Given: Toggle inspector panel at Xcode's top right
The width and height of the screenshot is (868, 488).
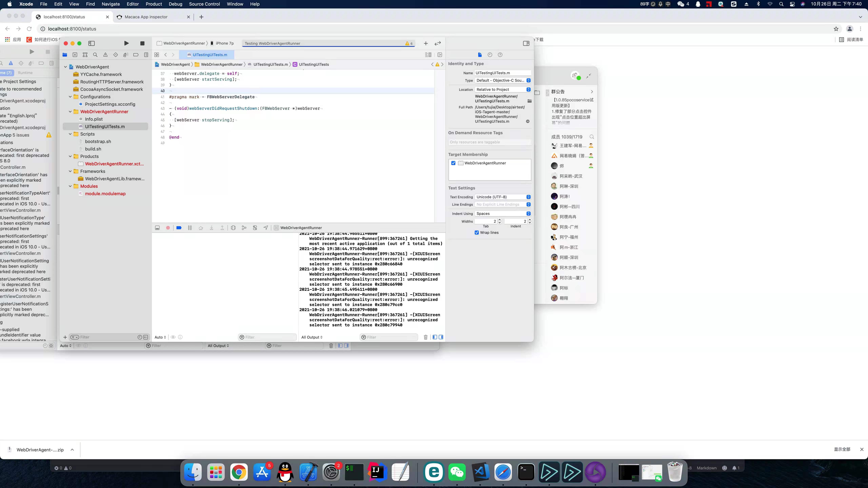Looking at the screenshot, I should (x=526, y=43).
